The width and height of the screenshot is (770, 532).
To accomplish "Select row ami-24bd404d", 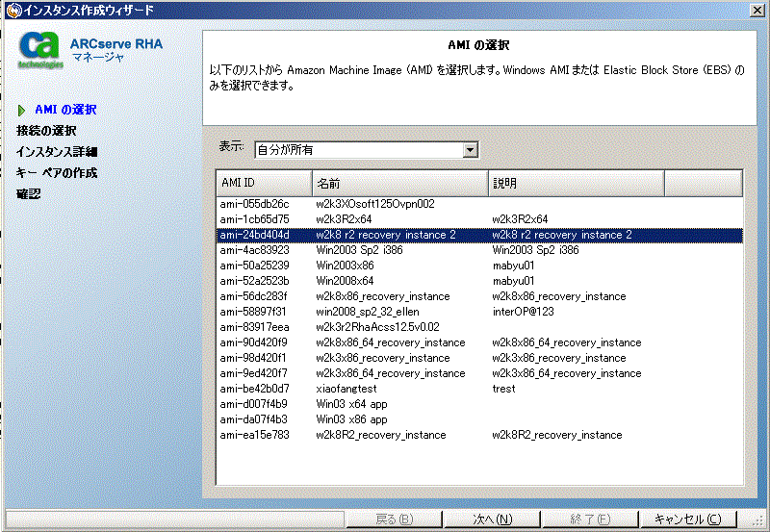I will tap(479, 235).
